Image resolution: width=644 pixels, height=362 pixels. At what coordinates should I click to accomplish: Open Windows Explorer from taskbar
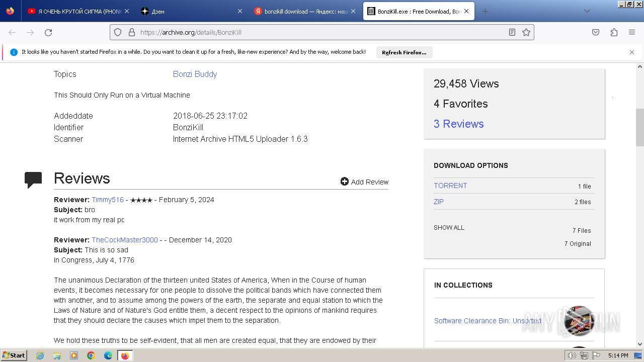pyautogui.click(x=57, y=355)
